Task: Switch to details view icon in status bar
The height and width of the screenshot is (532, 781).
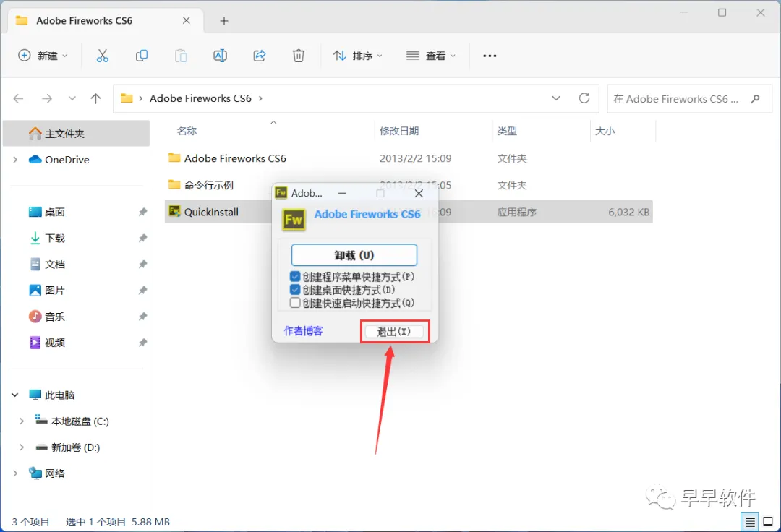Action: 750,522
